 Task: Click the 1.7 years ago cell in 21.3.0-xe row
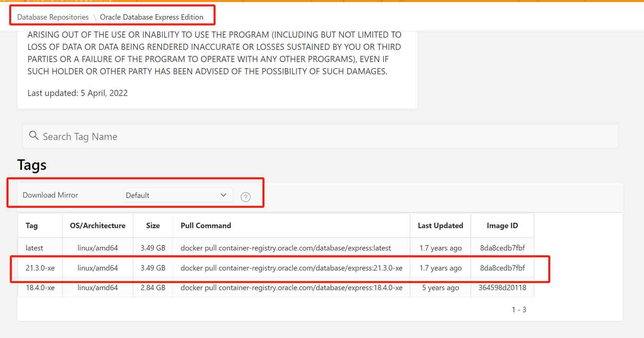440,268
